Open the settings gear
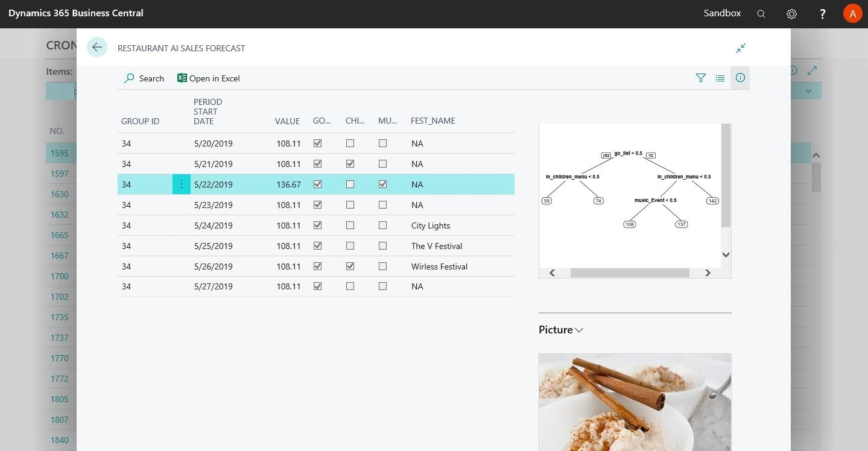Image resolution: width=868 pixels, height=451 pixels. coord(791,14)
